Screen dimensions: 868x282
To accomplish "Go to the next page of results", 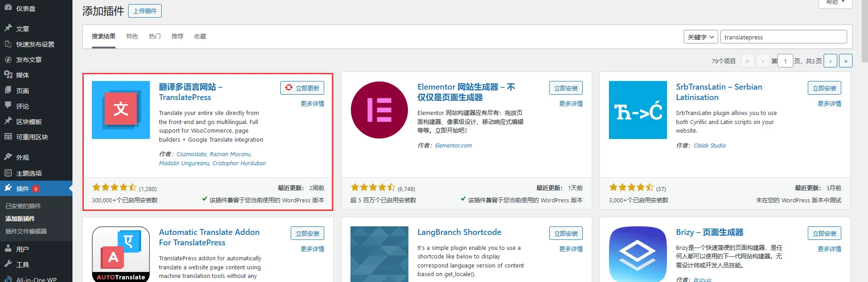I will tap(830, 61).
